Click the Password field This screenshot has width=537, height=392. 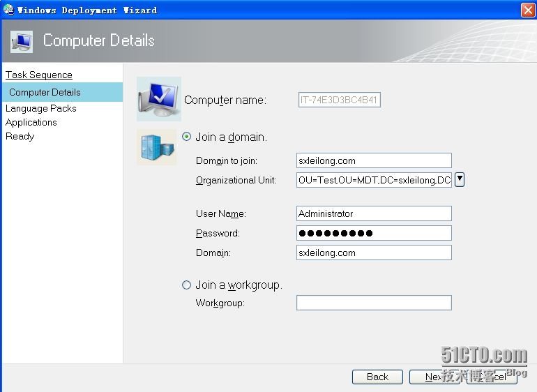click(374, 233)
